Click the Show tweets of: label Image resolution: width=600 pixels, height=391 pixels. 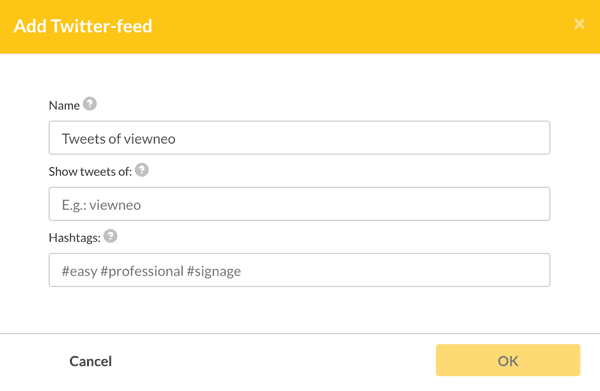90,172
